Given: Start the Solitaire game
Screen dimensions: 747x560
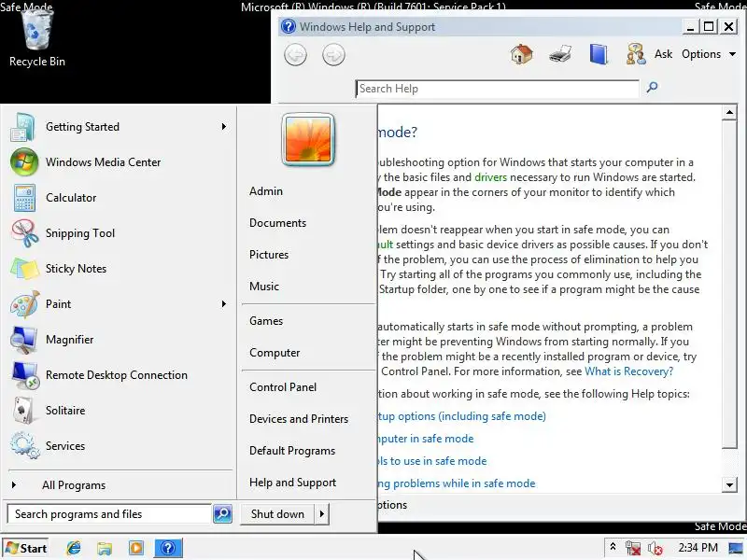Looking at the screenshot, I should coord(120,411).
